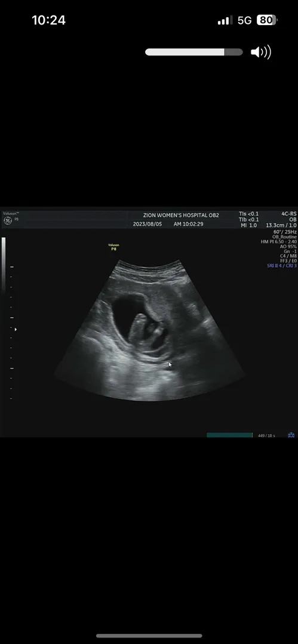The height and width of the screenshot is (644, 298).
Task: Tap the date 2023/08/05
Action: [x=148, y=224]
